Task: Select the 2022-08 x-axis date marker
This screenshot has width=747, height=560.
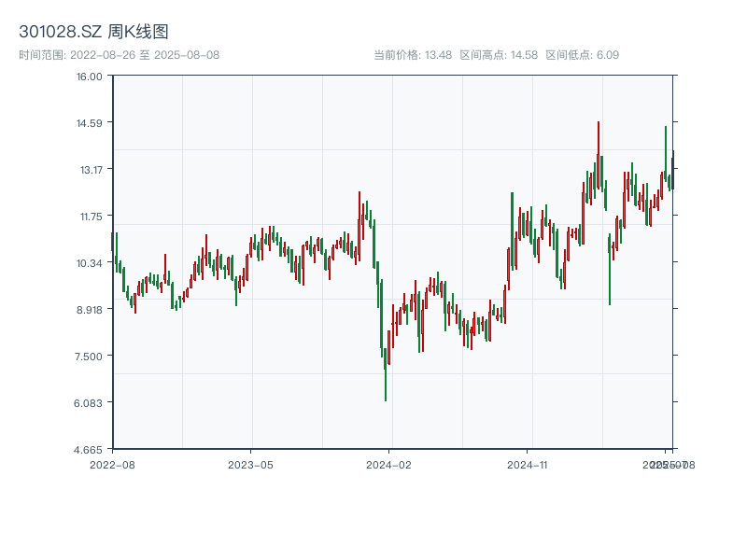Action: point(112,464)
